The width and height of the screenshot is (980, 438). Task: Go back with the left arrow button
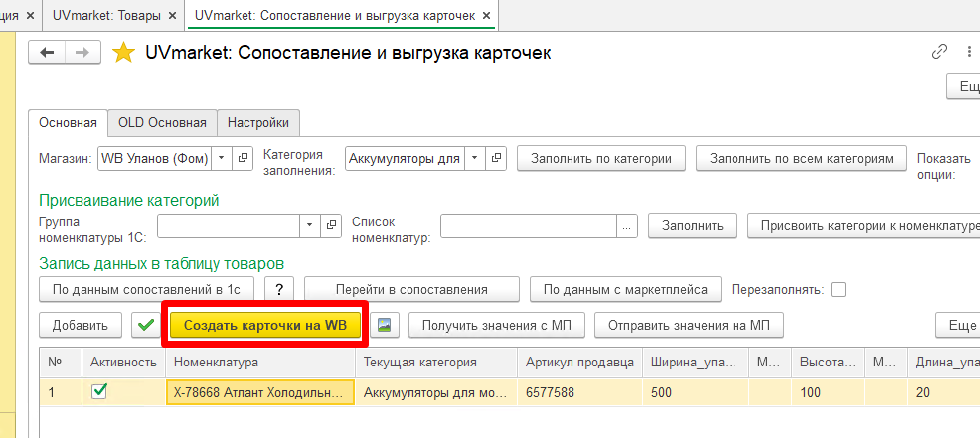47,53
